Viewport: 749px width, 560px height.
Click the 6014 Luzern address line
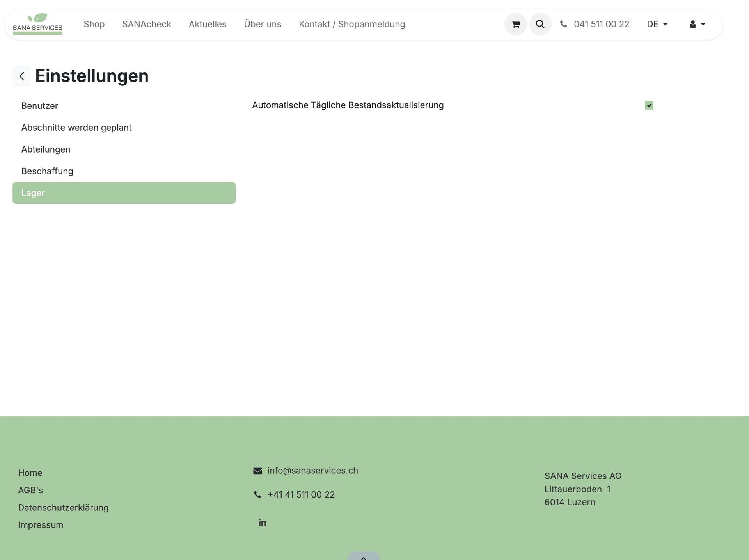pyautogui.click(x=570, y=502)
